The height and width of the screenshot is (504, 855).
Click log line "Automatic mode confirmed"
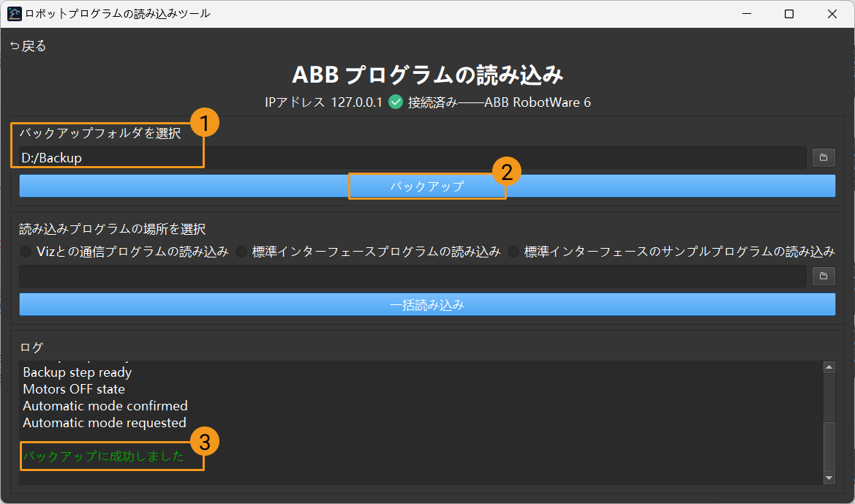click(x=105, y=406)
